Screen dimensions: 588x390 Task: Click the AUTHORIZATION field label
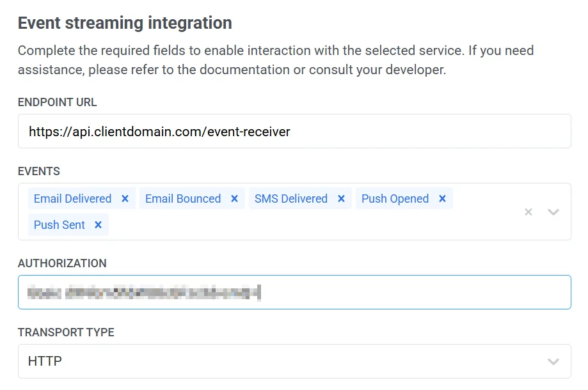coord(62,263)
